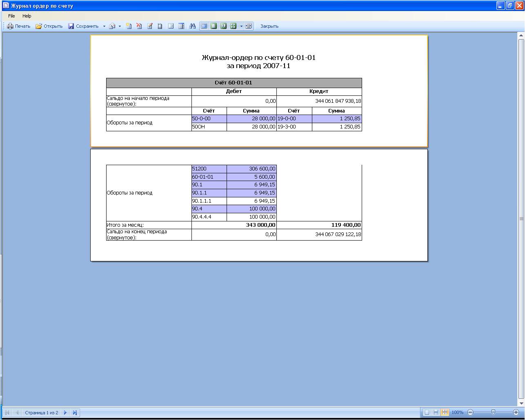This screenshot has height=420, width=525.
Task: Switch to multiple pages grid view
Action: click(x=233, y=26)
